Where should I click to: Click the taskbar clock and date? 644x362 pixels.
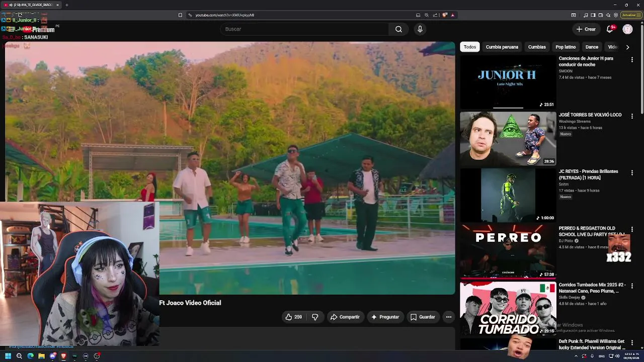[x=631, y=356]
